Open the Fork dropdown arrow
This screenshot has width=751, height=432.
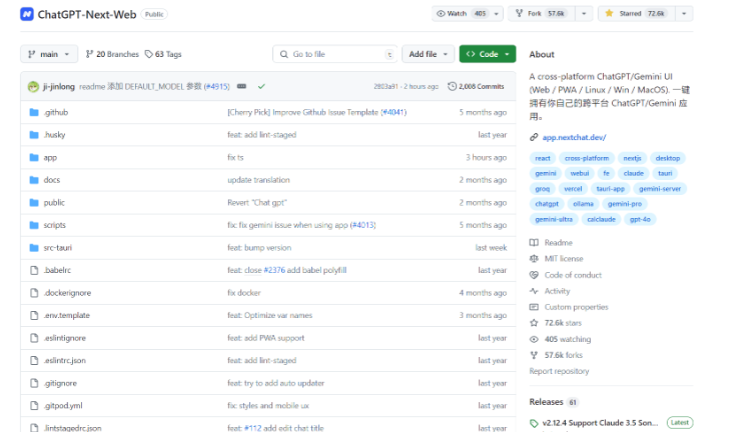click(x=583, y=14)
